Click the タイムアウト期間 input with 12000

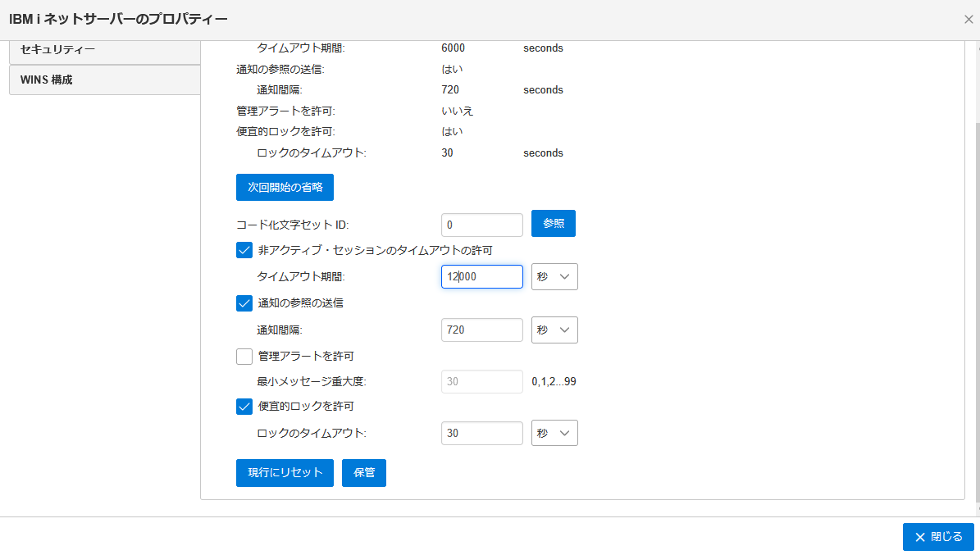(482, 277)
